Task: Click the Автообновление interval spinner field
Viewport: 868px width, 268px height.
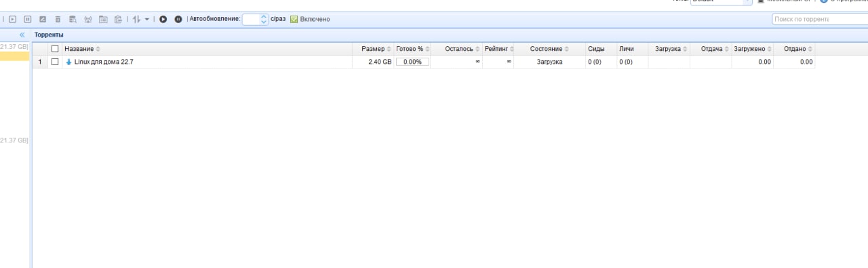Action: tap(256, 19)
